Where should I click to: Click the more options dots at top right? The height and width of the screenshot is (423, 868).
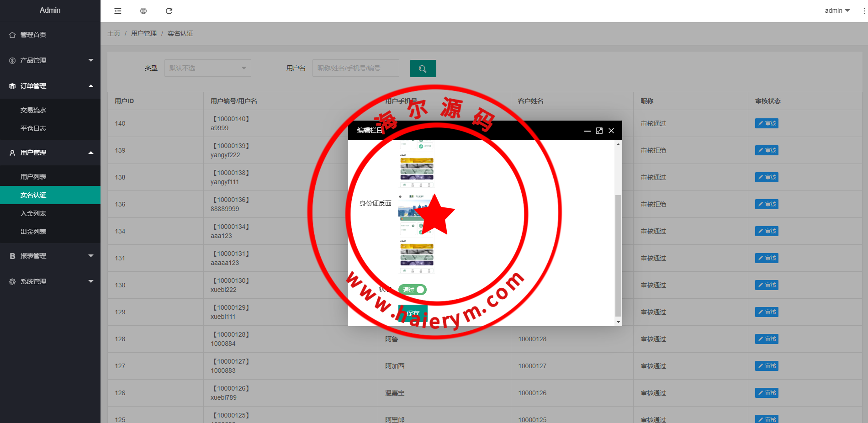click(863, 11)
